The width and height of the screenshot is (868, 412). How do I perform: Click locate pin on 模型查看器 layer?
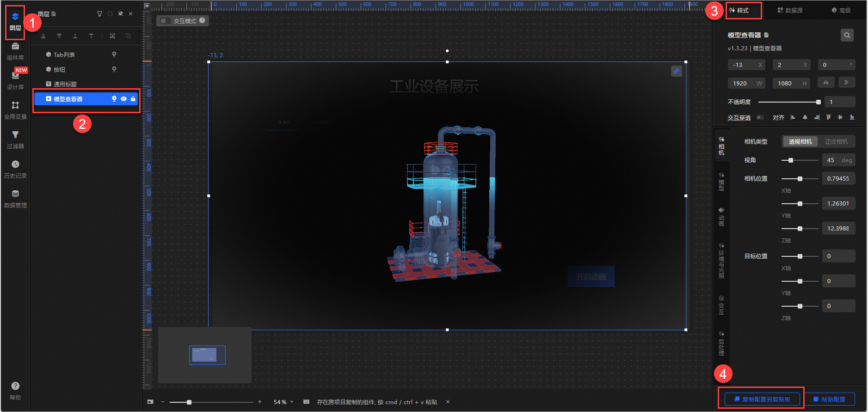114,99
